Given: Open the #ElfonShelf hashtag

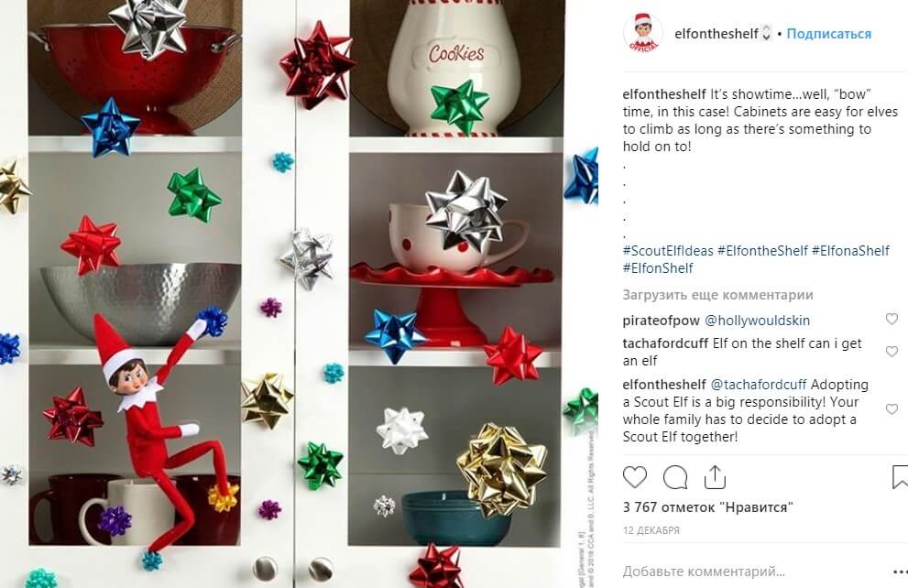Looking at the screenshot, I should click(658, 268).
